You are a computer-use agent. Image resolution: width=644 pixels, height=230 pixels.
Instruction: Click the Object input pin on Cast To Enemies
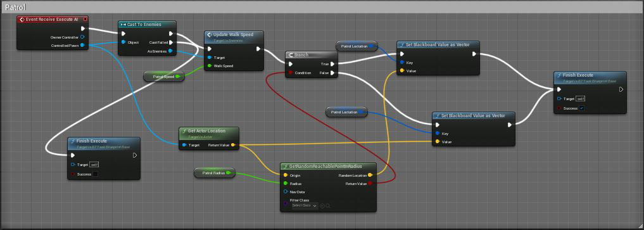123,42
